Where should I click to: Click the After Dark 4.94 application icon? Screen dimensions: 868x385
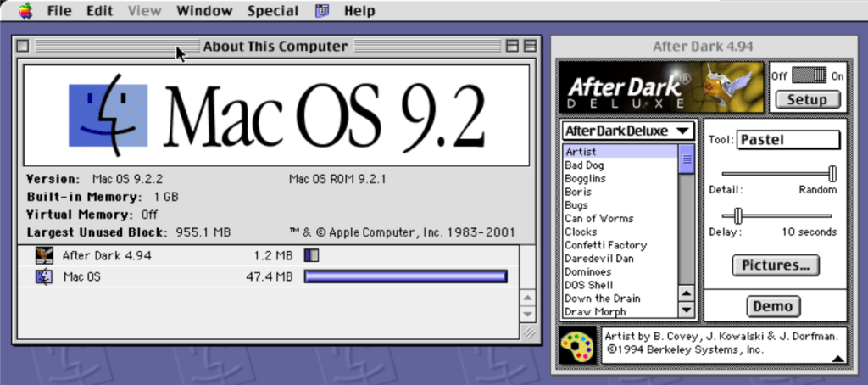coord(44,254)
